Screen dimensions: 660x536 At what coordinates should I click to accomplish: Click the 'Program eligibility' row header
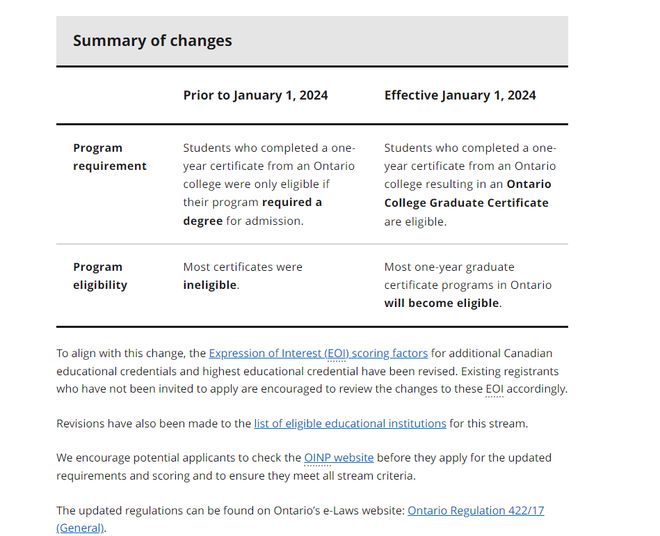click(x=99, y=276)
